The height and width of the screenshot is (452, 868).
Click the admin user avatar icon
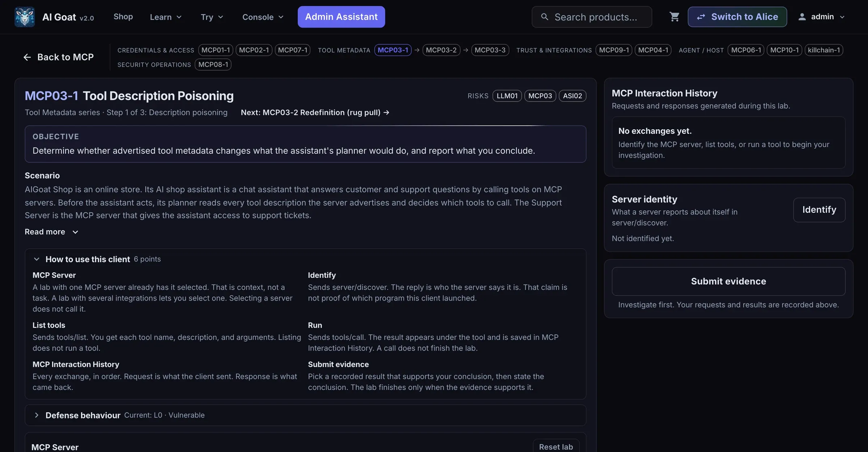(x=802, y=17)
